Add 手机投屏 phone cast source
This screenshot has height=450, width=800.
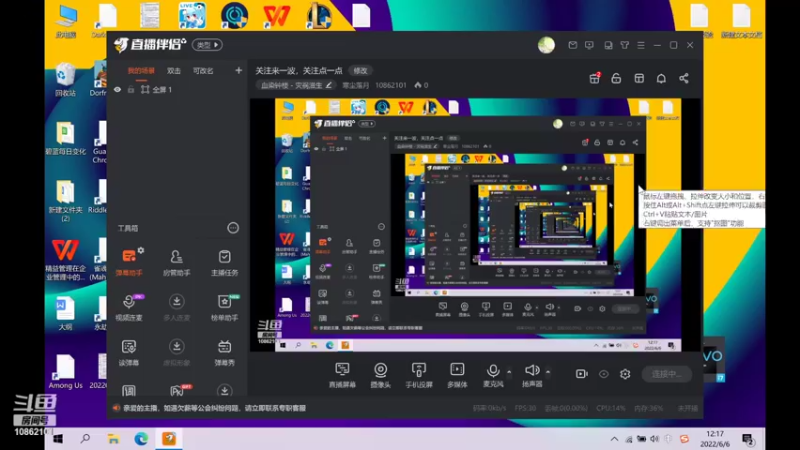coord(419,374)
